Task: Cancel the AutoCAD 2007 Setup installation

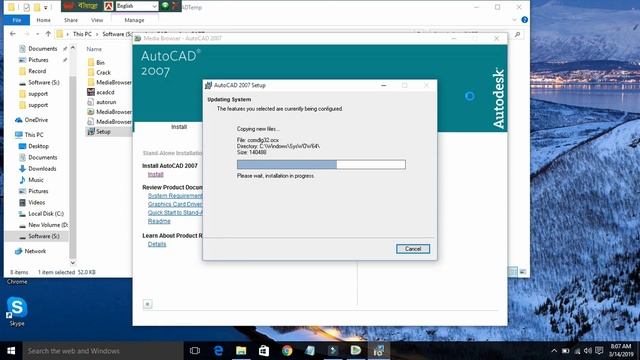Action: point(413,249)
